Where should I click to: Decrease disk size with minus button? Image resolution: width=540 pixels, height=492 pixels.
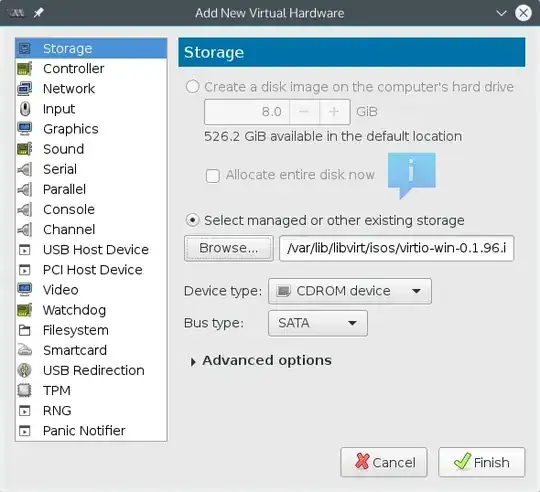pos(304,112)
